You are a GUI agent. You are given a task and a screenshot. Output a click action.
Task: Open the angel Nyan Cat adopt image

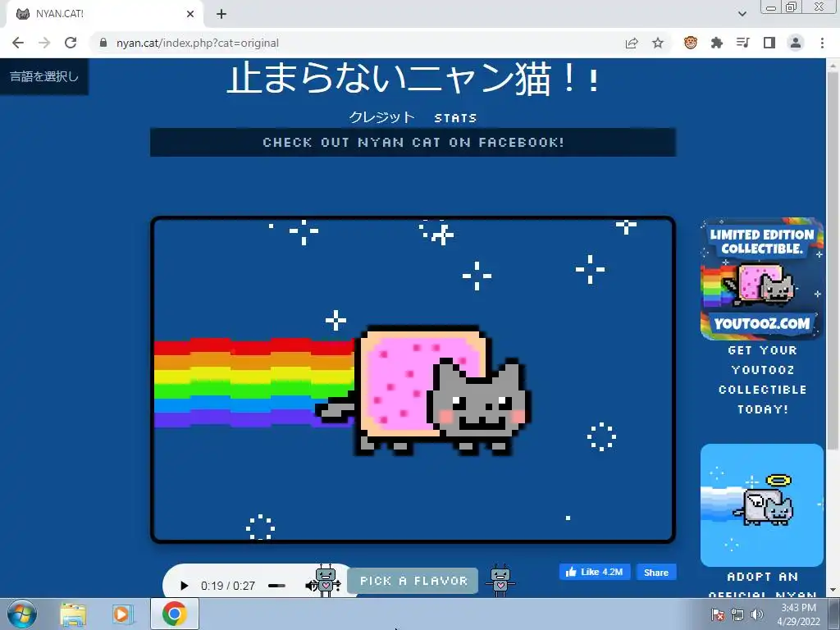pyautogui.click(x=762, y=505)
